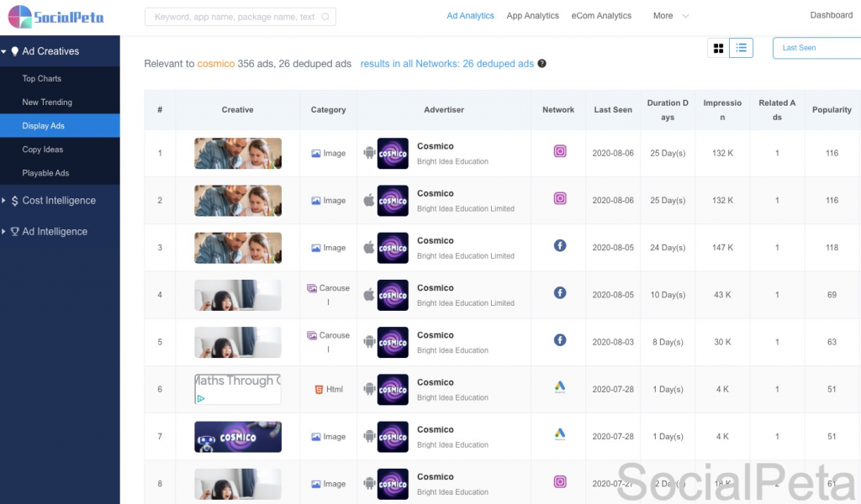861x504 pixels.
Task: Click the search magnifier icon
Action: [325, 17]
